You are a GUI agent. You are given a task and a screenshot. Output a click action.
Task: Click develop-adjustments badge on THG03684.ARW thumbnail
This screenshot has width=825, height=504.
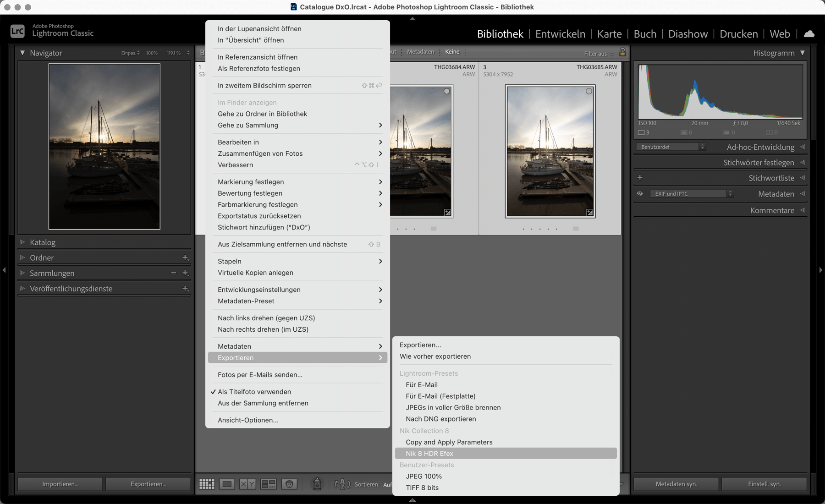(447, 213)
